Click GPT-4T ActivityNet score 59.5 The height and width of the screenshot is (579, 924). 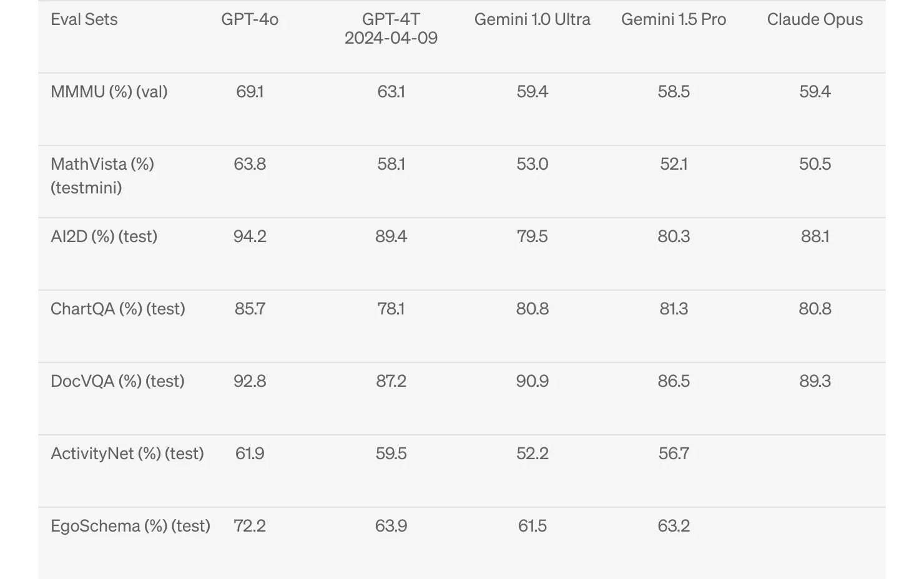pyautogui.click(x=391, y=454)
